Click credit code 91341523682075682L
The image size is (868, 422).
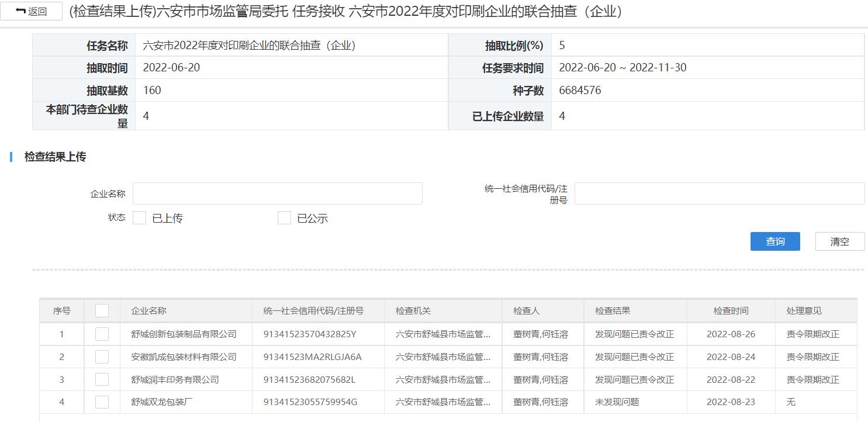click(x=309, y=380)
